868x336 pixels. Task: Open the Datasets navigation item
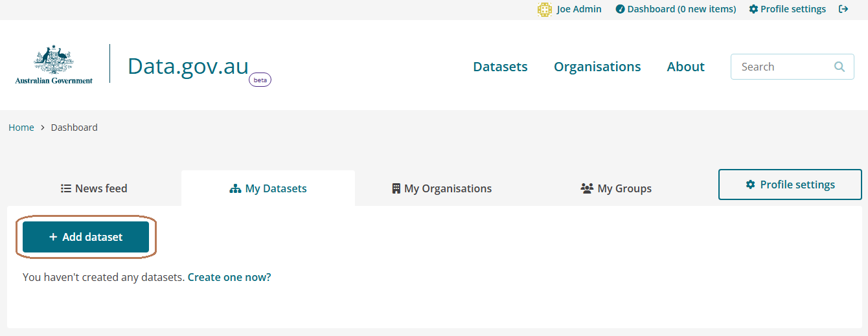click(500, 67)
